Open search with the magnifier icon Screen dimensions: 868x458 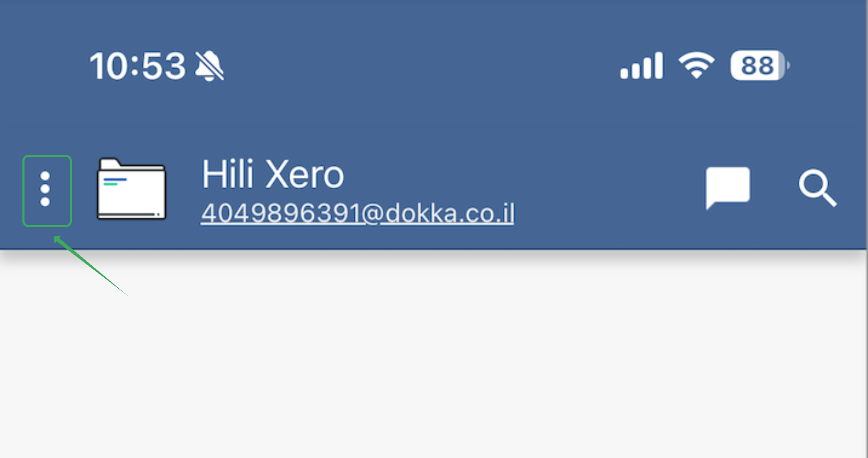coord(817,188)
